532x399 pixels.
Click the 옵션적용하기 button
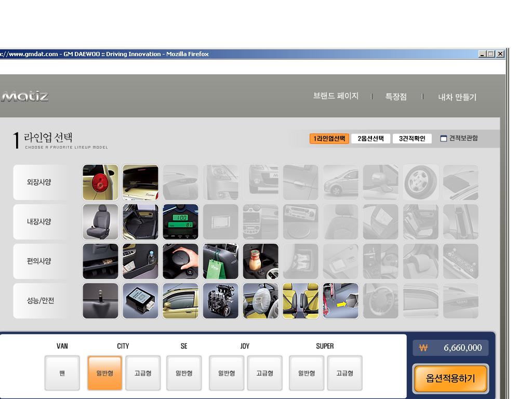(450, 378)
